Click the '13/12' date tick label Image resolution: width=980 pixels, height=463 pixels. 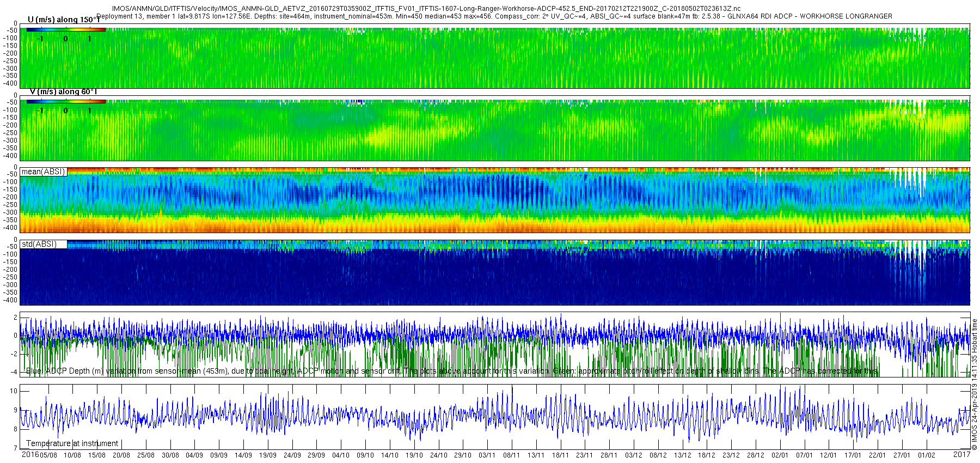click(683, 455)
